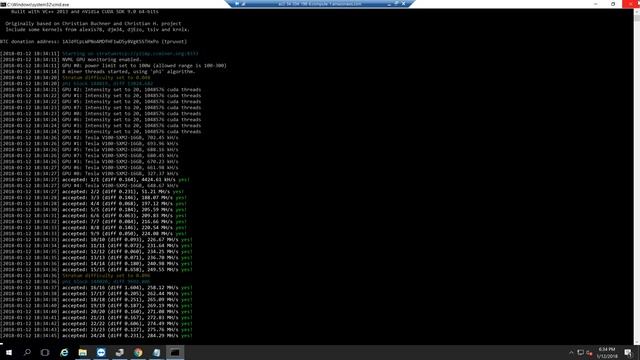
Task: Open the Action Center notifications icon
Action: pos(628,353)
